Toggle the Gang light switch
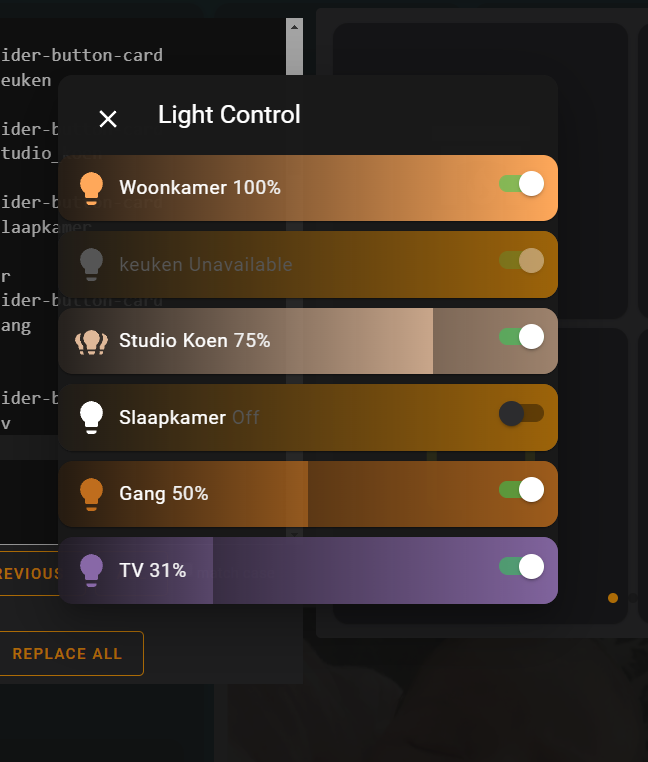Image resolution: width=648 pixels, height=762 pixels. [521, 490]
